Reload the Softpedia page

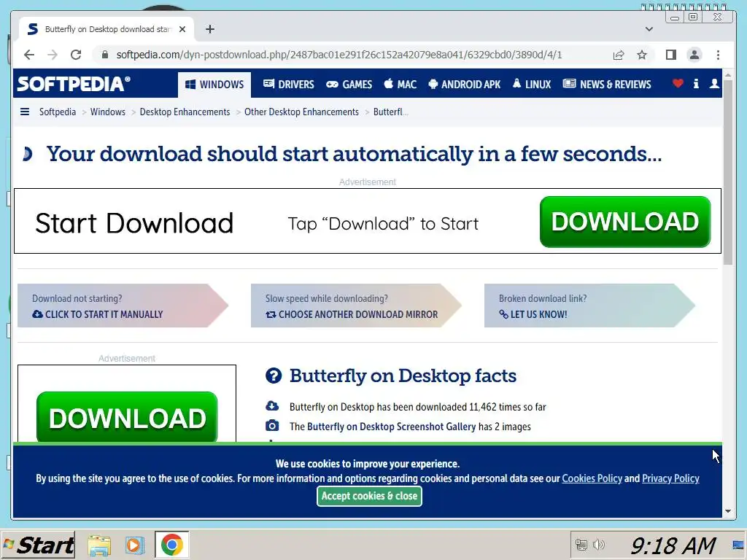76,55
